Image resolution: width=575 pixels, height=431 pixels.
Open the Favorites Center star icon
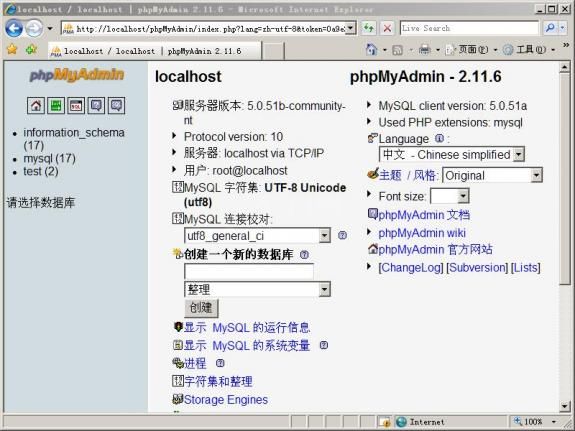point(12,49)
